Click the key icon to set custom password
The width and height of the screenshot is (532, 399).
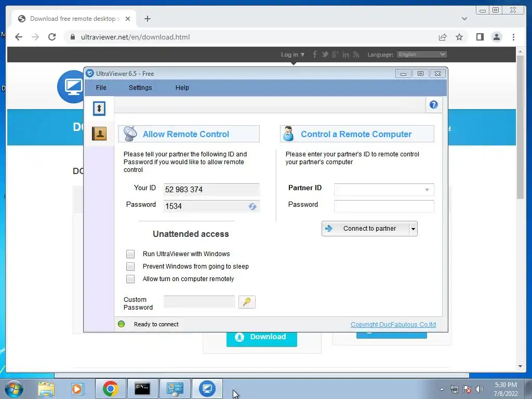click(x=247, y=302)
